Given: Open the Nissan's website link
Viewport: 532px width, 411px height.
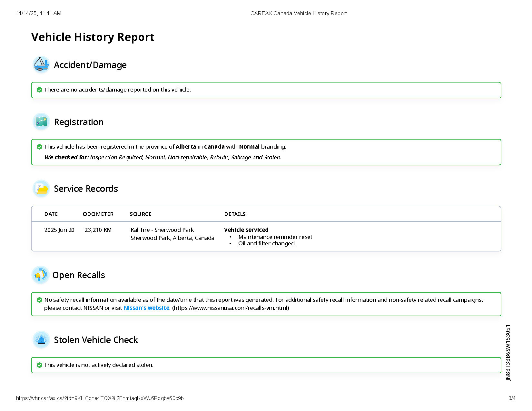Looking at the screenshot, I should tap(146, 308).
